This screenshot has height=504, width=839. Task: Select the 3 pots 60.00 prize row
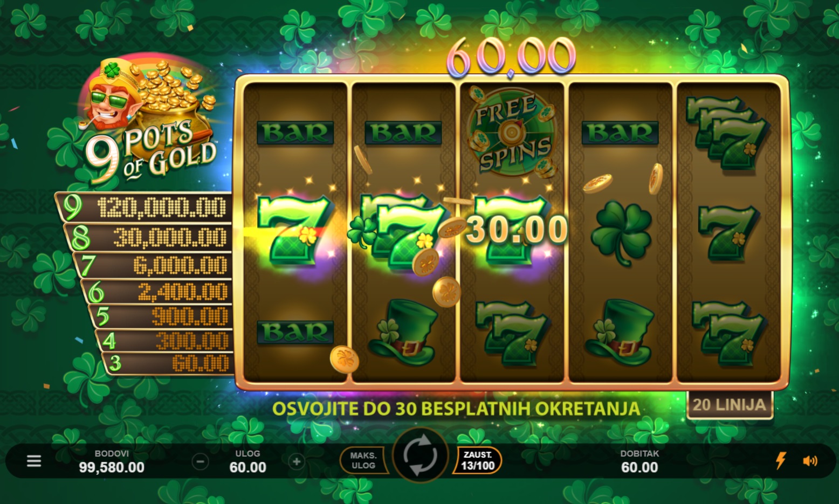pyautogui.click(x=168, y=363)
